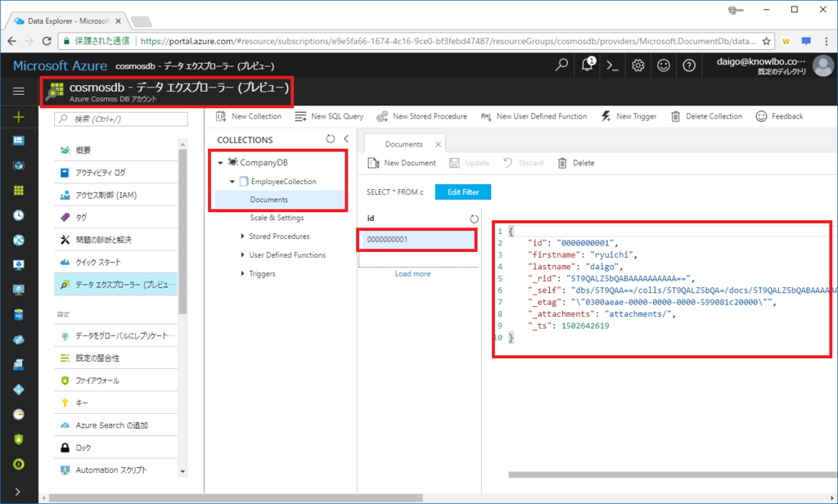The height and width of the screenshot is (504, 838).
Task: Click New Trigger in the toolbar
Action: point(629,116)
